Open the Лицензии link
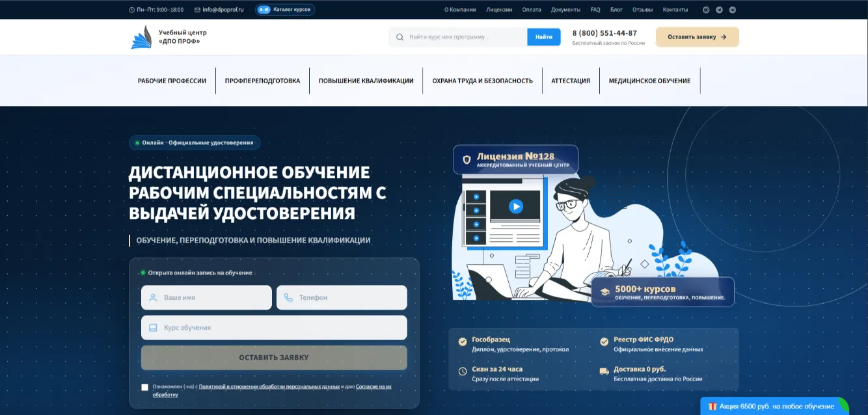Image resolution: width=868 pixels, height=415 pixels. click(499, 10)
